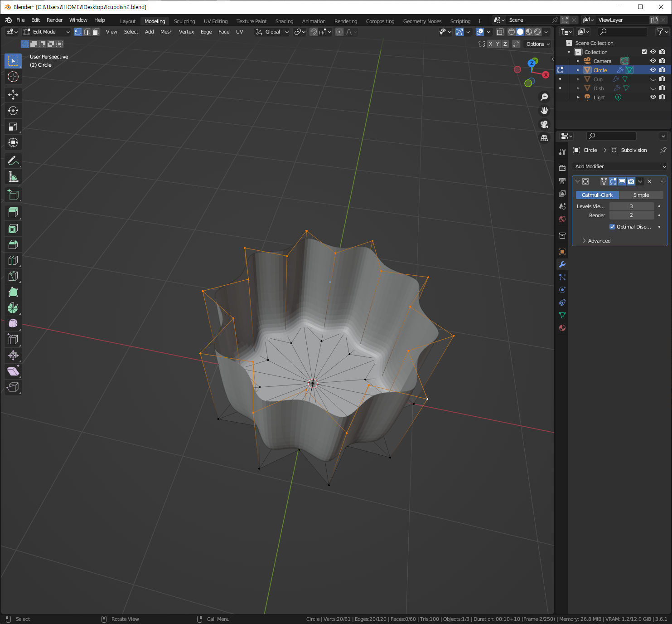Click the Scene name field
The image size is (672, 624).
click(529, 20)
